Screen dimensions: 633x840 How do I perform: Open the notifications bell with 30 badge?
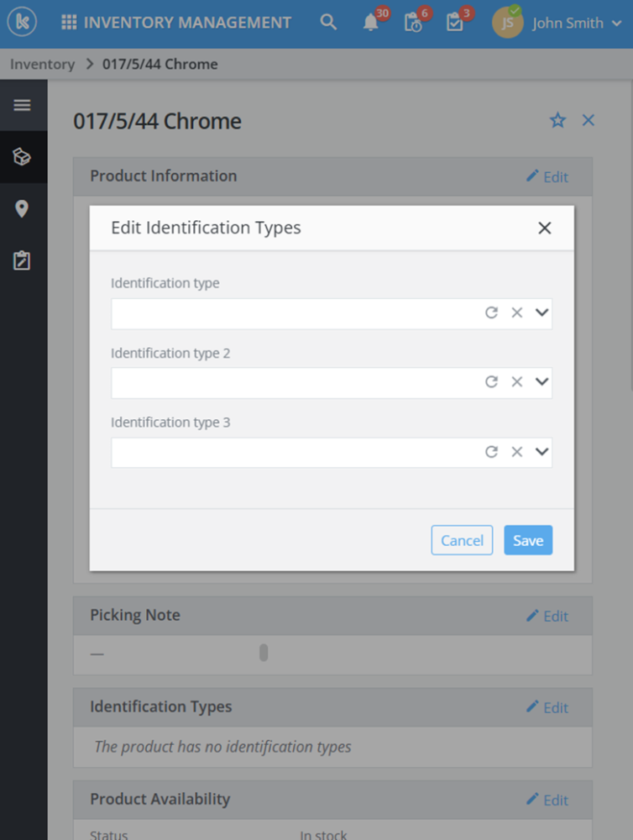[371, 23]
